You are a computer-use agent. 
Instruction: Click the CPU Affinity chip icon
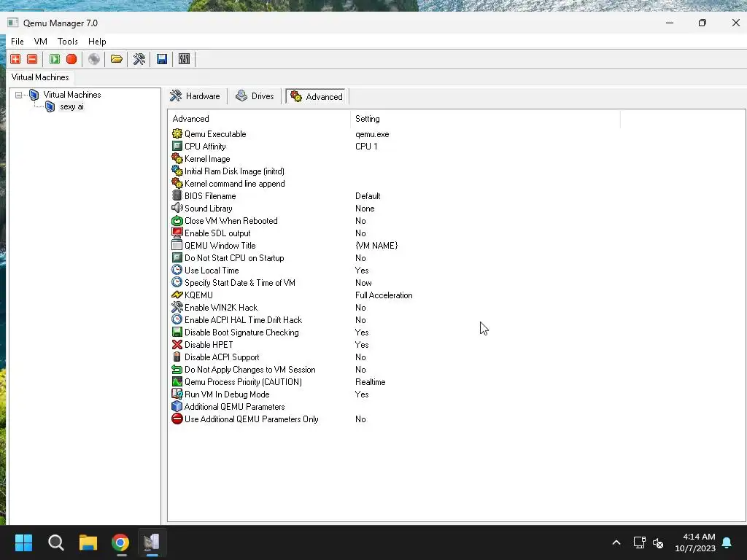click(177, 146)
